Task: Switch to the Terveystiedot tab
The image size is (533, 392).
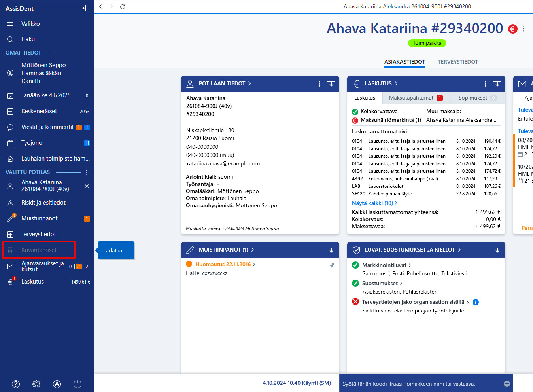Action: tap(458, 62)
